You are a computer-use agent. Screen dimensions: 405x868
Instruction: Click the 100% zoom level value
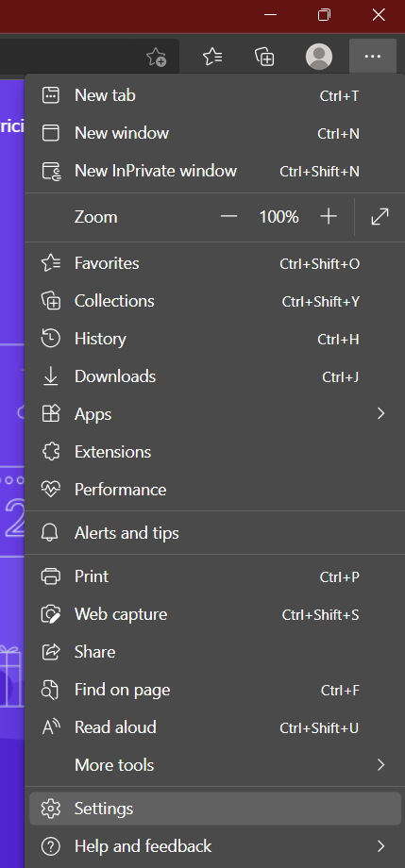[278, 217]
